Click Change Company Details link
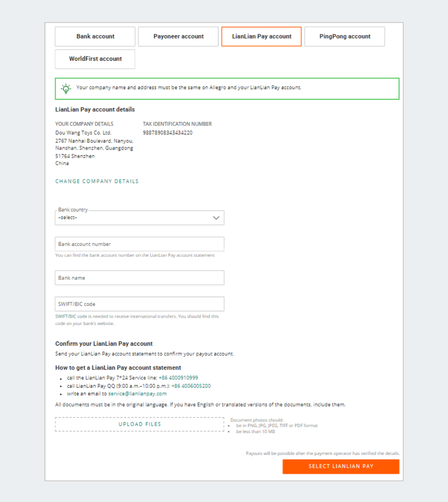The image size is (448, 502). click(x=97, y=181)
